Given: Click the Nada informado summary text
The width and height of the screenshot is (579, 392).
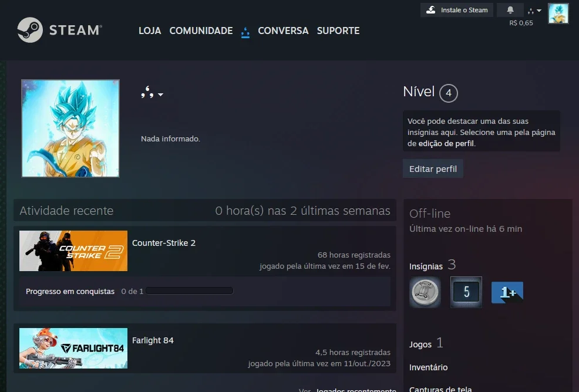Looking at the screenshot, I should click(170, 139).
